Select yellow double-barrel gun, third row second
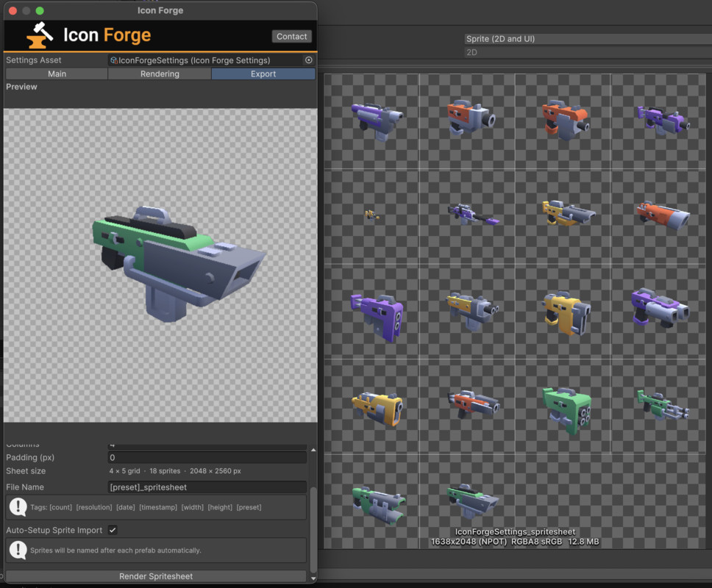This screenshot has height=588, width=712. tap(473, 310)
